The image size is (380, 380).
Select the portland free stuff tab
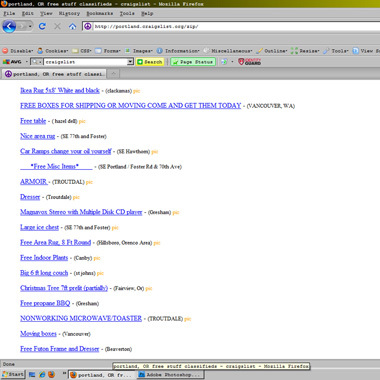click(x=54, y=74)
